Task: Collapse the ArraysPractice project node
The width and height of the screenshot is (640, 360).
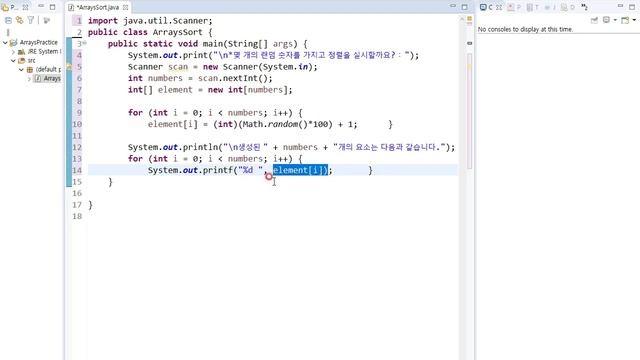Action: [5, 42]
